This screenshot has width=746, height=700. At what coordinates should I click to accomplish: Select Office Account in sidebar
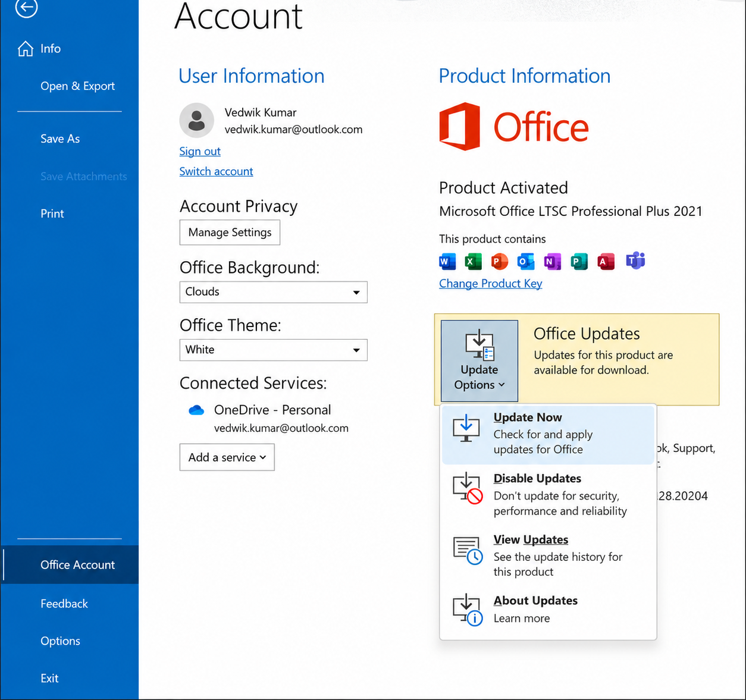point(70,565)
